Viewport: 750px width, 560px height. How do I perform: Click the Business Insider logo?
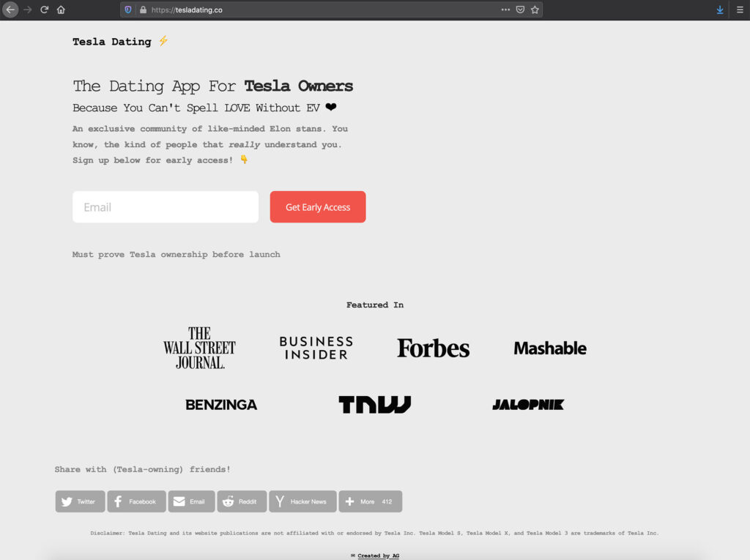pyautogui.click(x=316, y=348)
